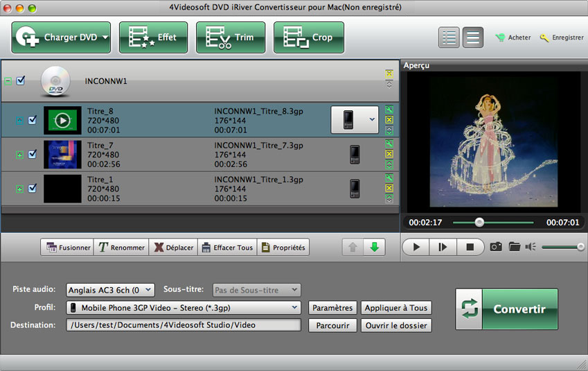The width and height of the screenshot is (588, 371).
Task: Delete Titre_7 with its yellow X
Action: click(389, 153)
